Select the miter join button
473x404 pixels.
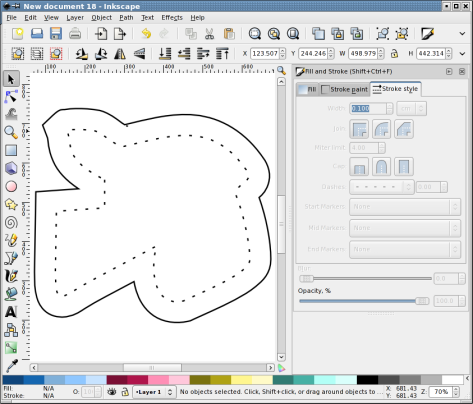coord(359,129)
